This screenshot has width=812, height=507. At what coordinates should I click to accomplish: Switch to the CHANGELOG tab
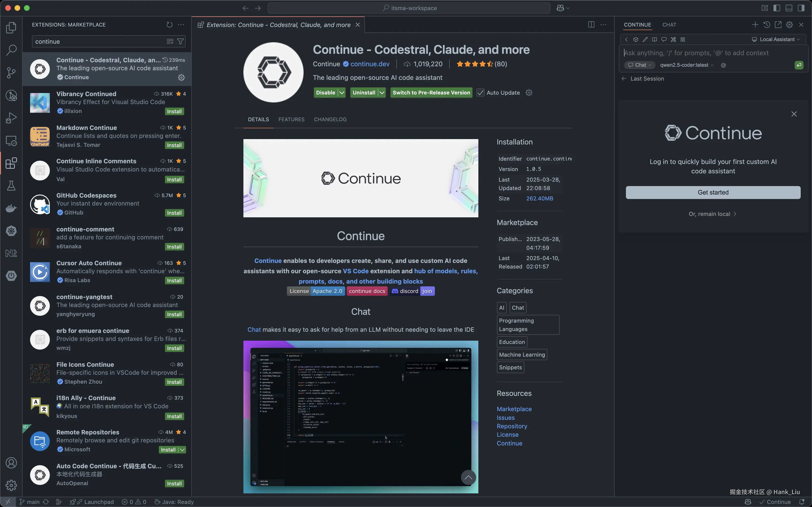tap(330, 120)
